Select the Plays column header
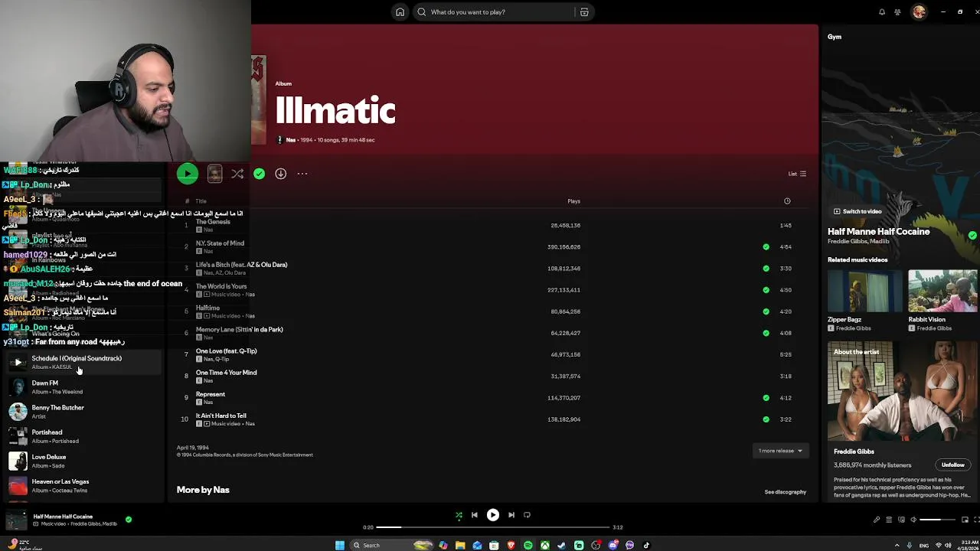 click(x=573, y=201)
